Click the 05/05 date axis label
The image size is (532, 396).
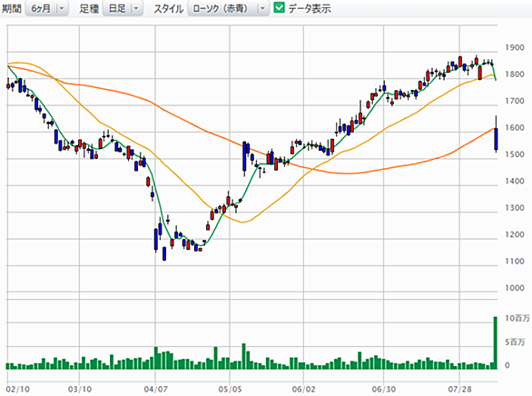pos(230,390)
